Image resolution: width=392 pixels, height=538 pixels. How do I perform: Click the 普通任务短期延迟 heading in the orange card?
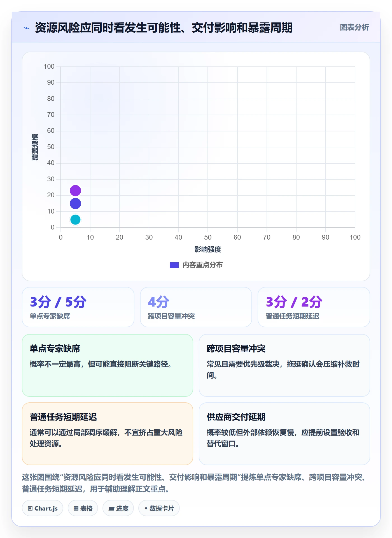pos(63,417)
